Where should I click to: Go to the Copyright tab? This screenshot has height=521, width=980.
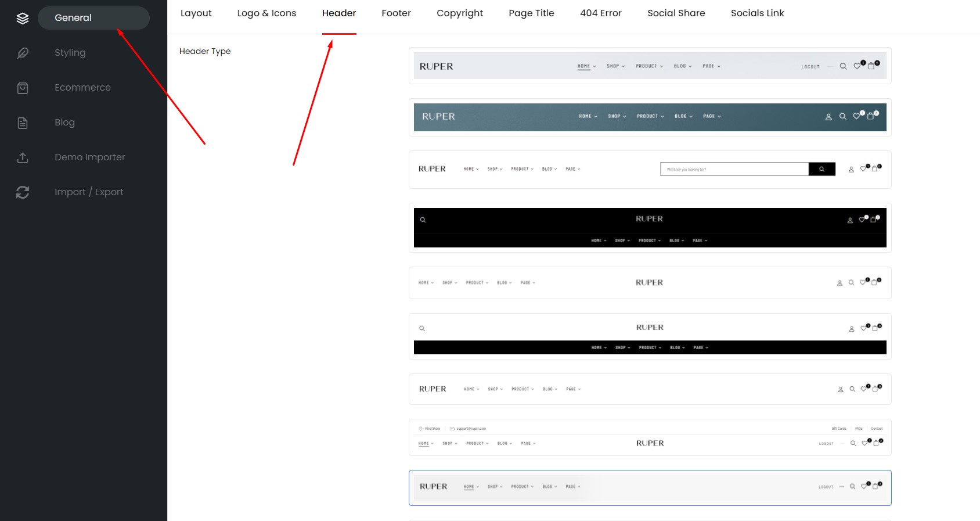[x=460, y=13]
